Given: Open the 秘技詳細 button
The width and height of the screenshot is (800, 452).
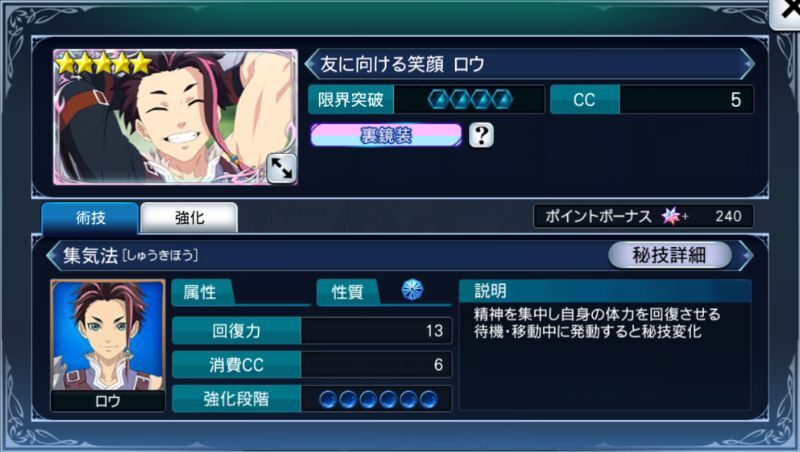Looking at the screenshot, I should click(669, 255).
